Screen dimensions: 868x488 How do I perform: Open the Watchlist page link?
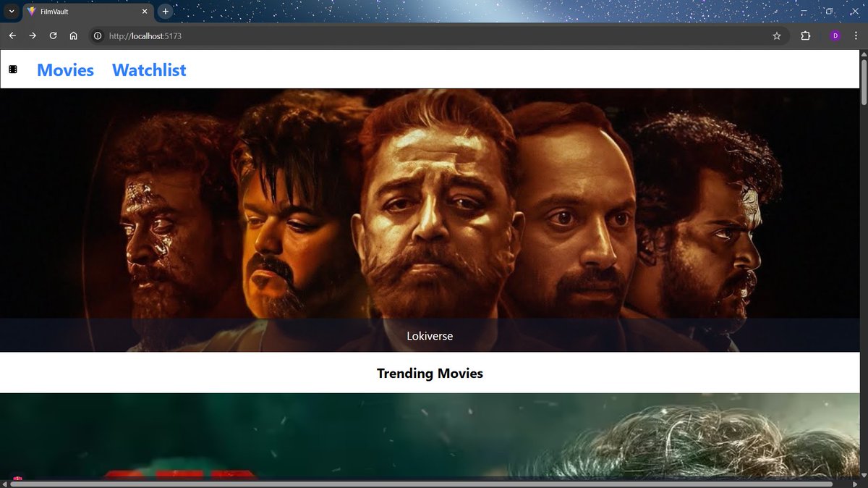click(149, 70)
